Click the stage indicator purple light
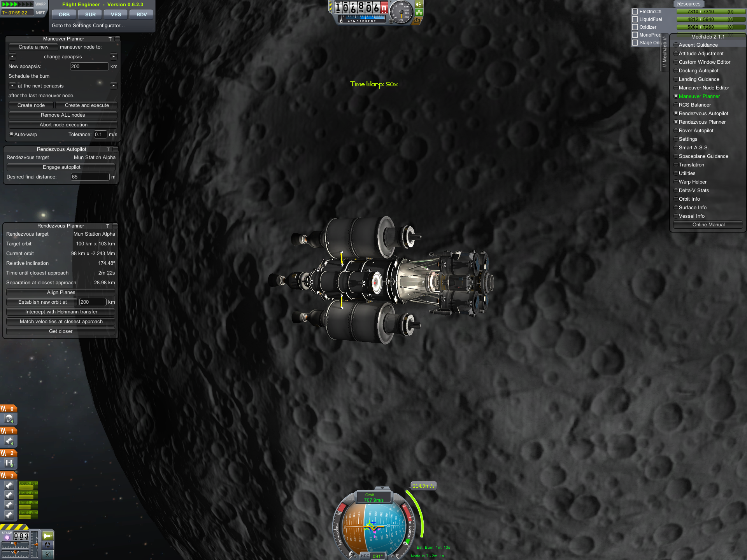 [x=7, y=538]
